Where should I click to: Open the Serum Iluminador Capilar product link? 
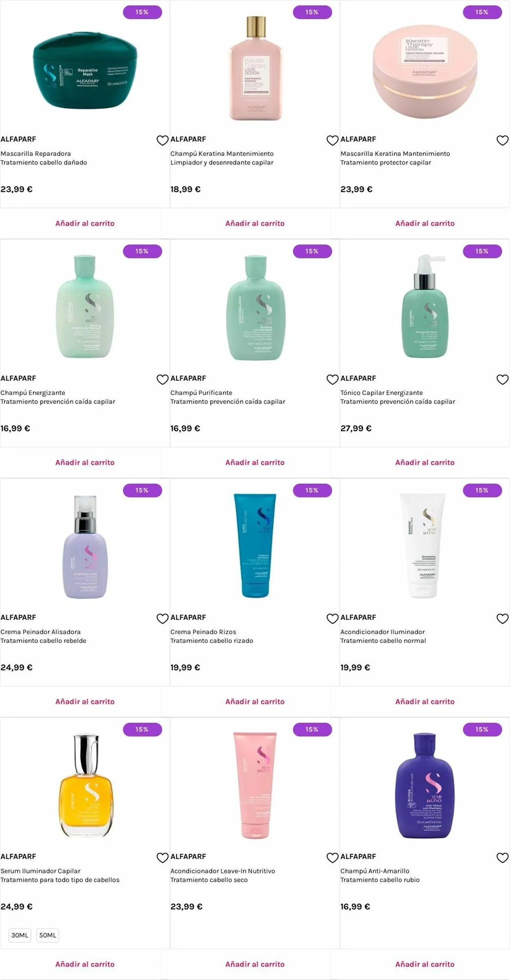[x=40, y=871]
